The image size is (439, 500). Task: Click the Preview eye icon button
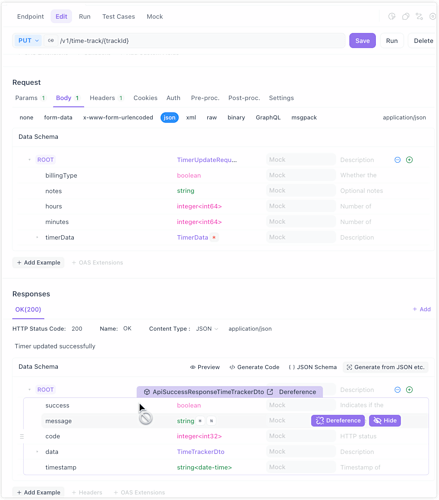pyautogui.click(x=205, y=367)
